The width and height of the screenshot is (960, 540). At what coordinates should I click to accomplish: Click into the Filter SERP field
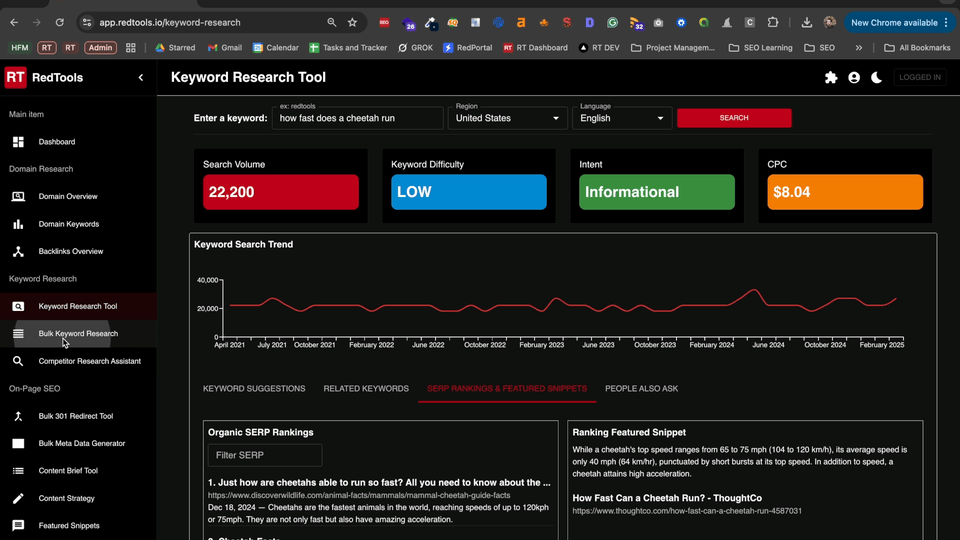click(x=265, y=456)
